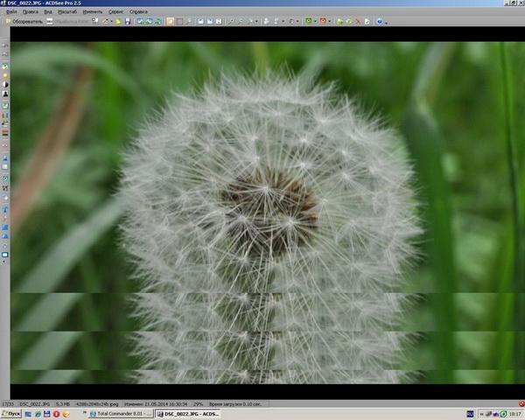Viewport: 525px width, 420px height.
Task: Click the blue floppy save icon in toolbar
Action: (x=128, y=21)
